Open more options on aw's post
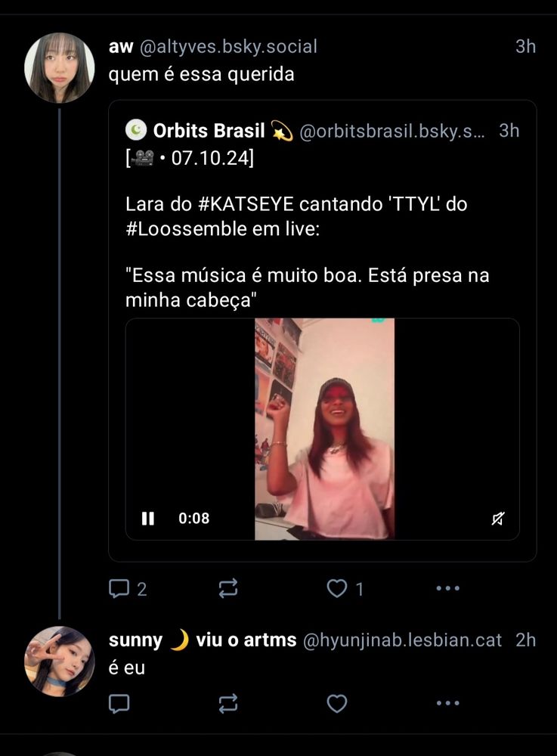Viewport: 557px width, 756px height. (447, 588)
